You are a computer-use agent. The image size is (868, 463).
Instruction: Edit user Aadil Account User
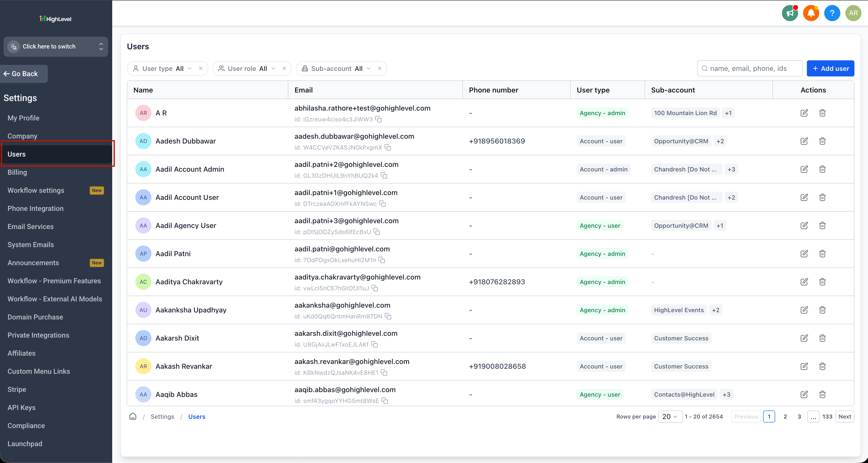[804, 197]
